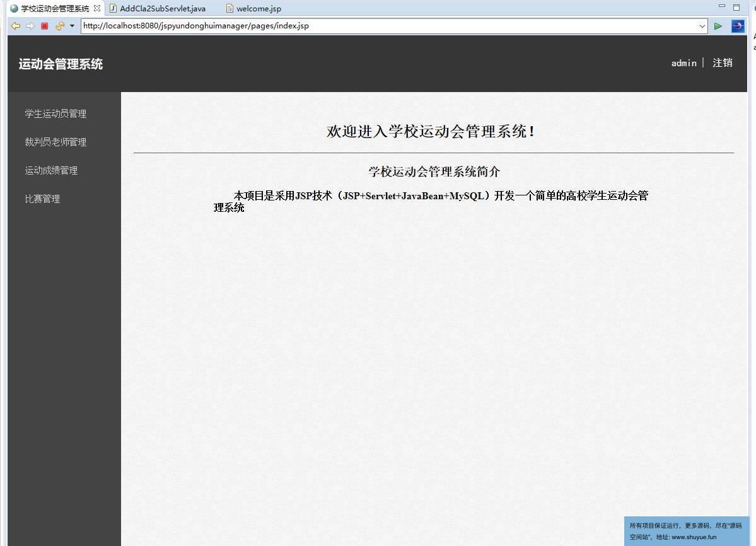Maximize the editor area
The width and height of the screenshot is (756, 546).
(x=736, y=7)
